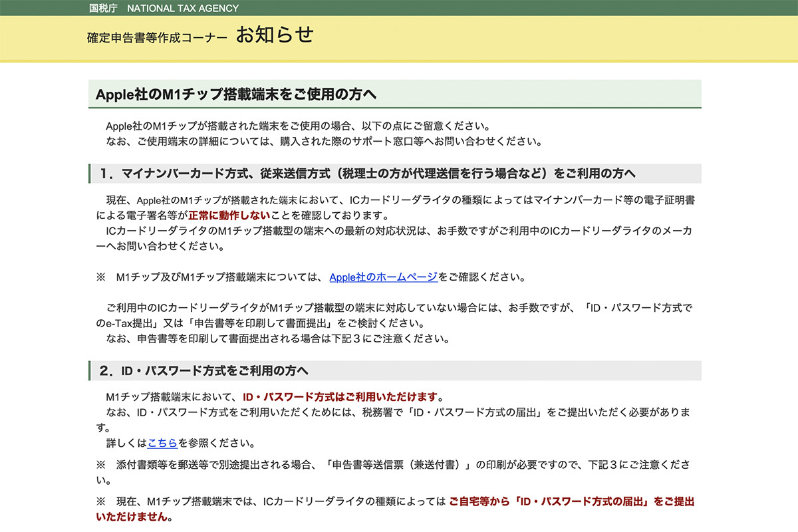Click the red text ID・パスワード方式はご利用いただけます
The height and width of the screenshot is (532, 798).
click(x=340, y=397)
